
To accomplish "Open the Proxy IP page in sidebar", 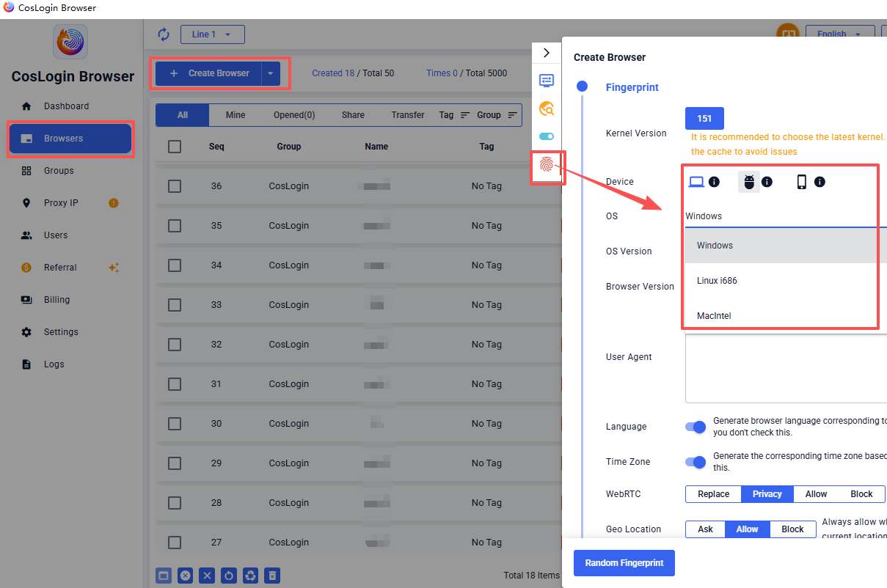I will coord(70,203).
